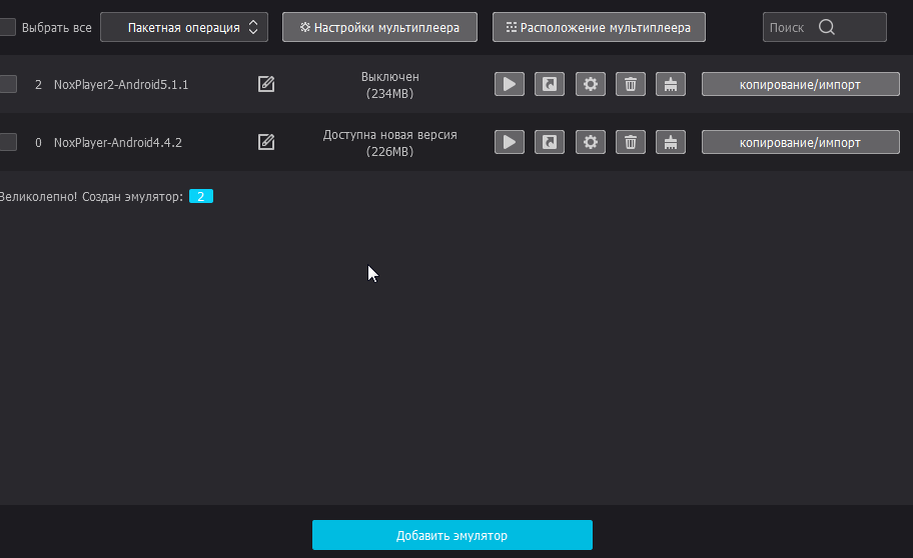Viewport: 913px width, 558px height.
Task: Rename NoxPlayer2-Android5.1.1 with edit pencil icon
Action: (x=266, y=84)
